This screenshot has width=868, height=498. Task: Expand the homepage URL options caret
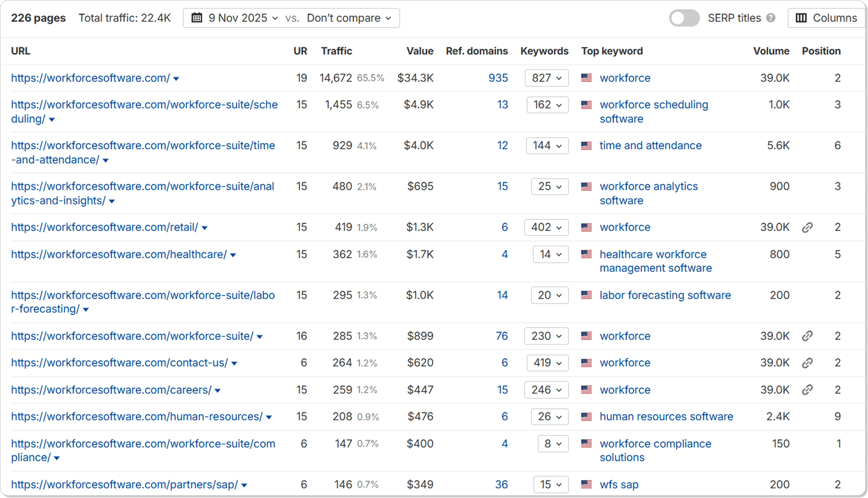pos(176,78)
